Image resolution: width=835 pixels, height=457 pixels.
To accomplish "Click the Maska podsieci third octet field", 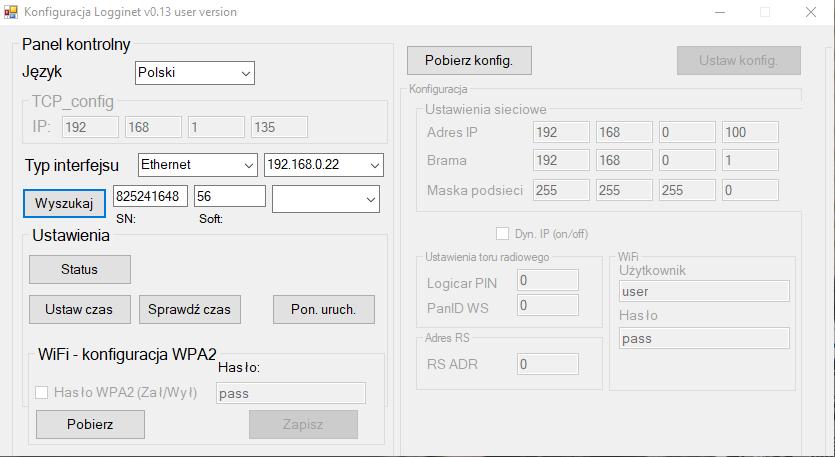I will click(687, 190).
